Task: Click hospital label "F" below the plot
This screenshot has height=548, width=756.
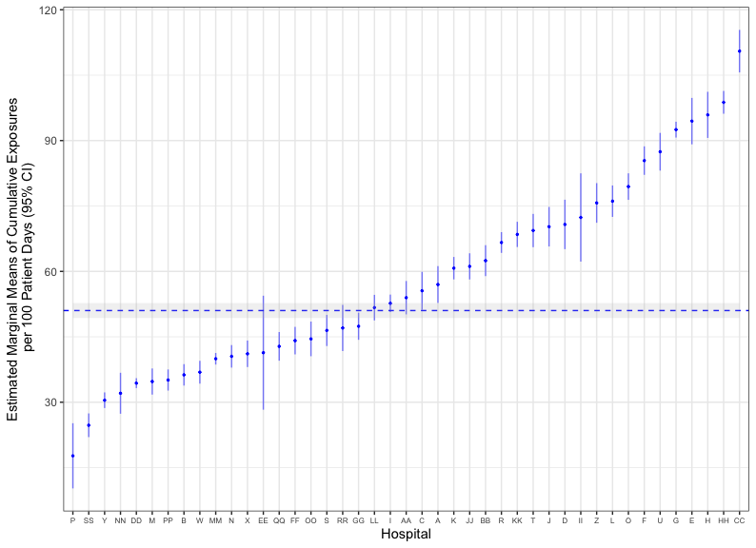Action: click(x=645, y=520)
